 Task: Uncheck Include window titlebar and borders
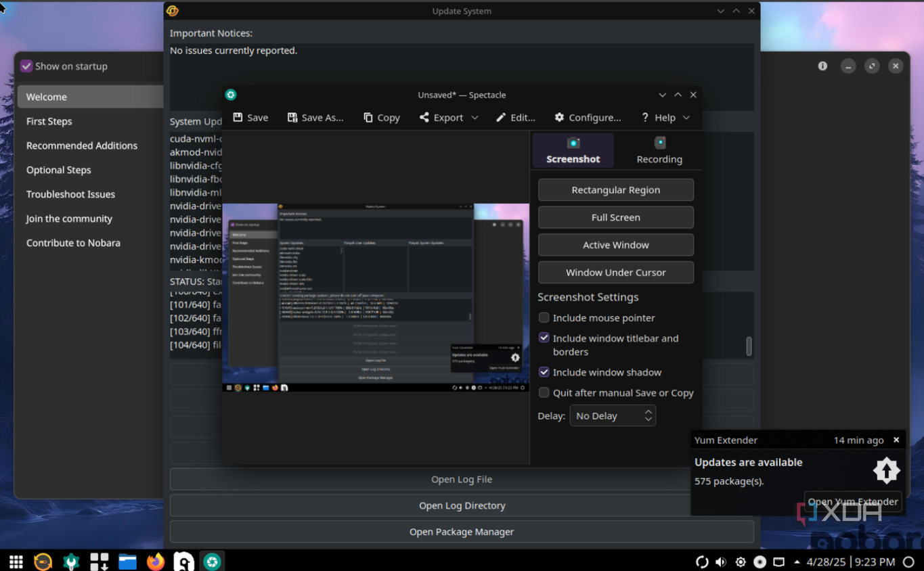click(x=544, y=338)
